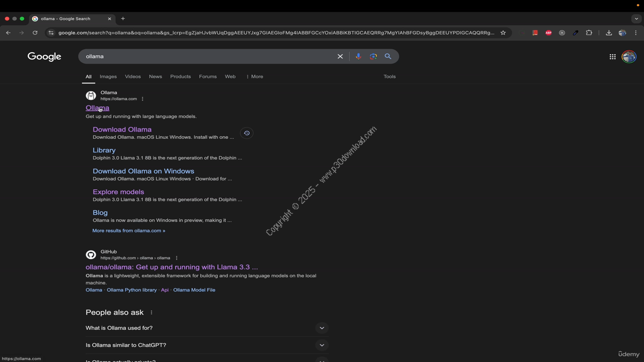Click the 'People also ask' heading
This screenshot has width=644, height=362.
click(x=115, y=312)
